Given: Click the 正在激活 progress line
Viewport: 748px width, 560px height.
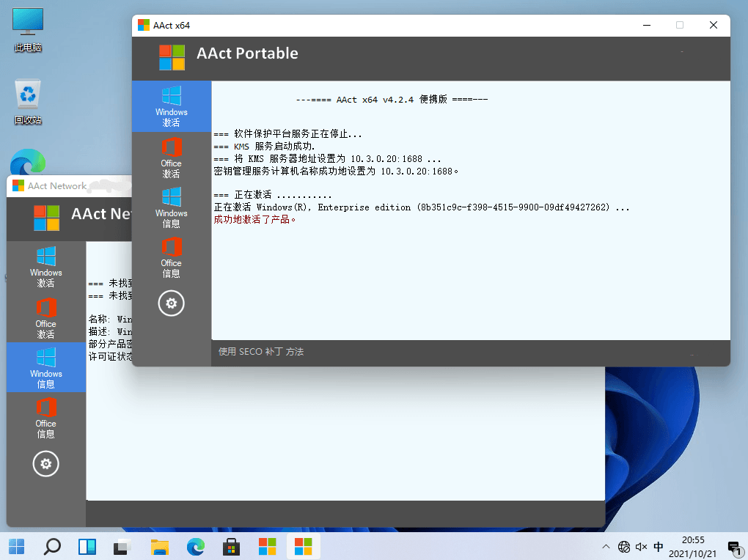Looking at the screenshot, I should pos(272,195).
